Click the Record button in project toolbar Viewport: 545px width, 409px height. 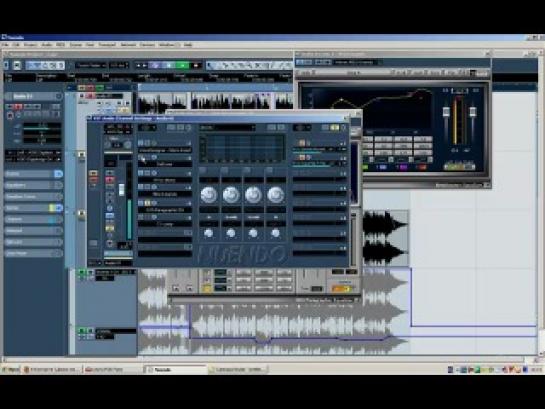point(196,65)
